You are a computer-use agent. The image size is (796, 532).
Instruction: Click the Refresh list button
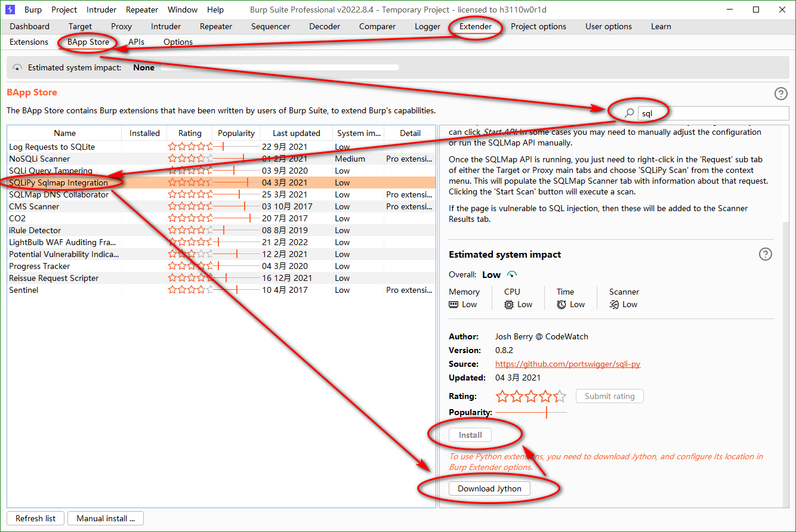tap(35, 518)
